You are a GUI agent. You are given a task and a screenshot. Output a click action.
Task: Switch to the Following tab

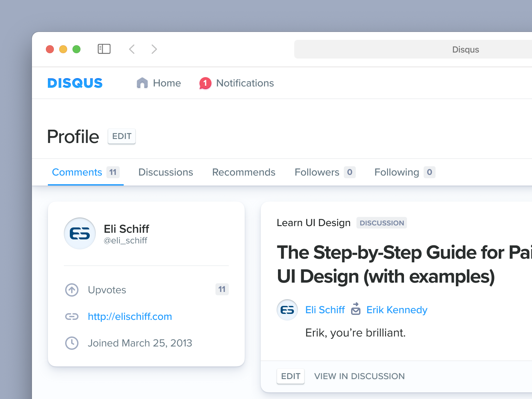click(x=396, y=172)
